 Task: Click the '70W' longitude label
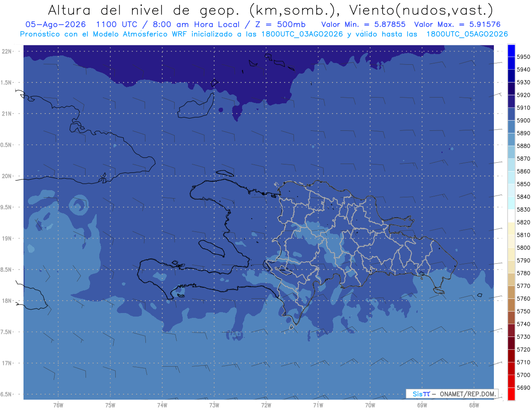point(370,405)
